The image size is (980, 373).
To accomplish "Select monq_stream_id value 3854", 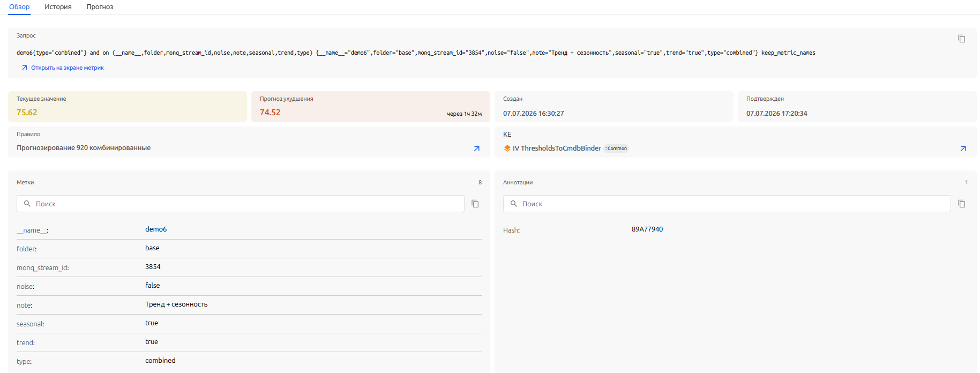I will pyautogui.click(x=153, y=267).
